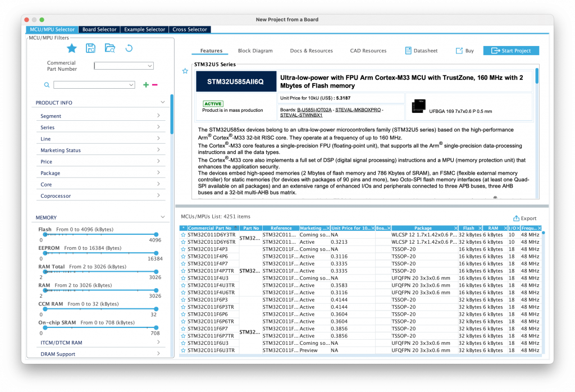Image resolution: width=575 pixels, height=392 pixels.
Task: Click the description panel scrollbar
Action: [537, 76]
